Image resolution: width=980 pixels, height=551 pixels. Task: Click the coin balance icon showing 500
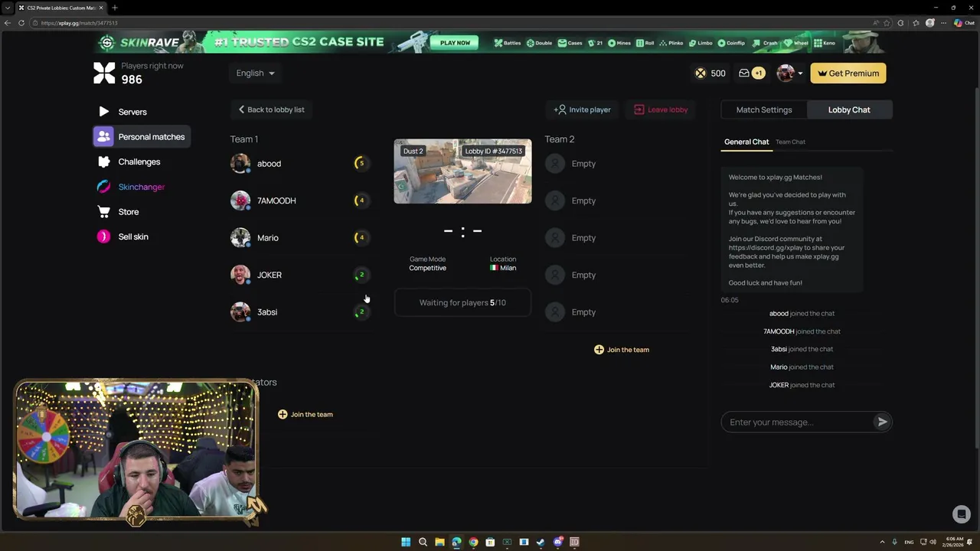(701, 73)
